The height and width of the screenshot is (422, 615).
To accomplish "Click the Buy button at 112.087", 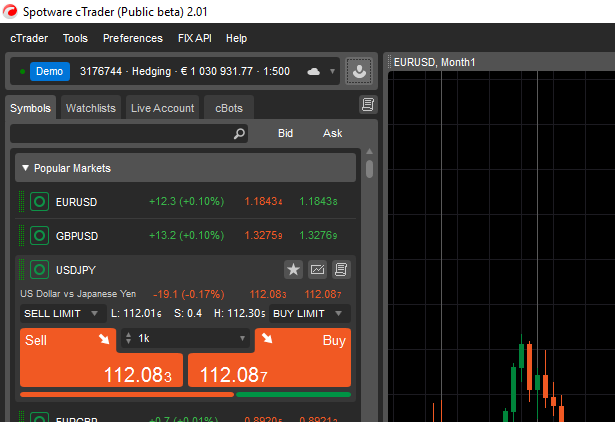I will pyautogui.click(x=269, y=358).
